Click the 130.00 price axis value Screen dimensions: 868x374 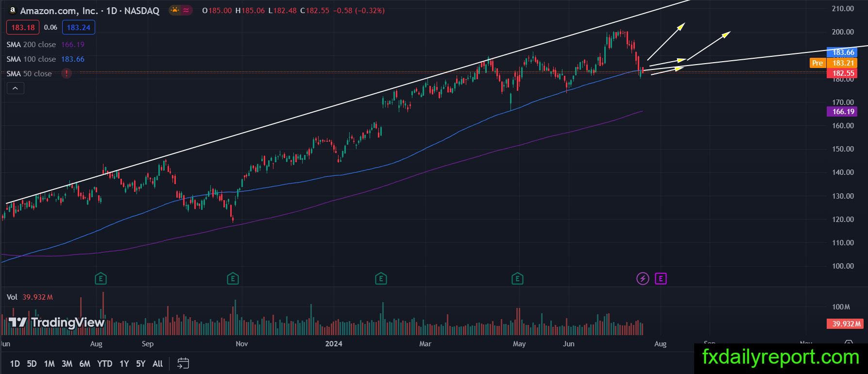coord(843,196)
